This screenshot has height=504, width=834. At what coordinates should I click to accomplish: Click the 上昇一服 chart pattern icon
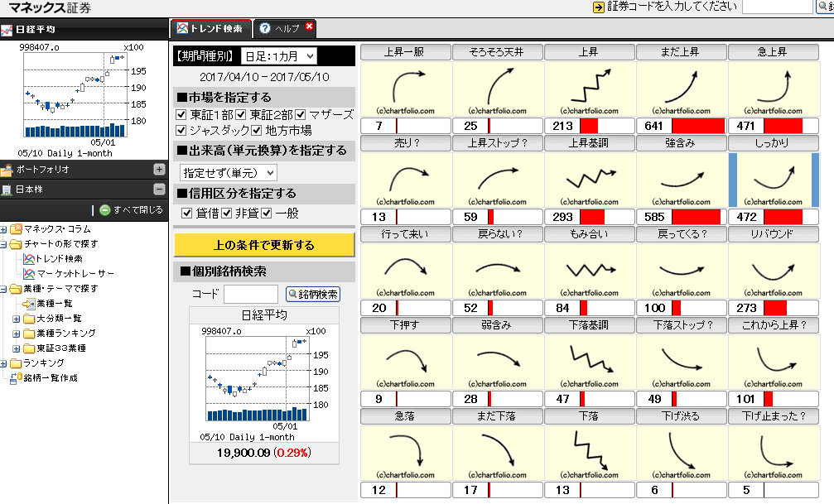click(x=405, y=91)
